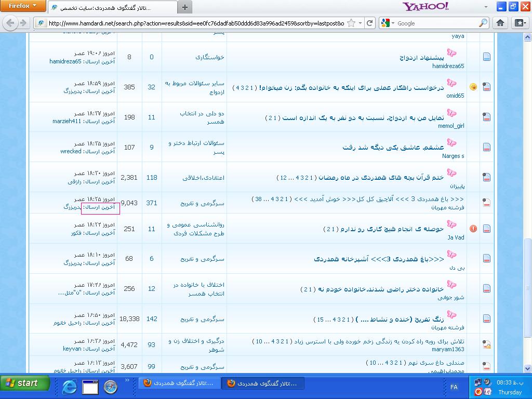The image size is (532, 399).
Task: Go forward with the forward arrow
Action: point(23,23)
